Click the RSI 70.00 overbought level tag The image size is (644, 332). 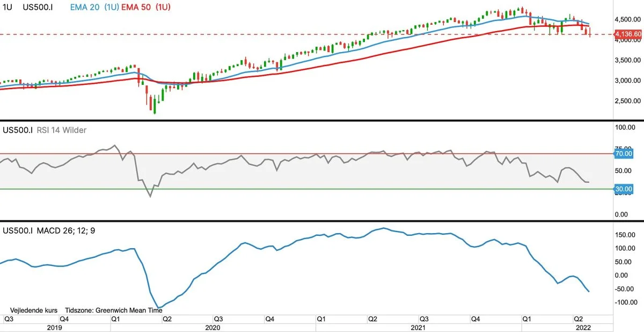pos(624,154)
